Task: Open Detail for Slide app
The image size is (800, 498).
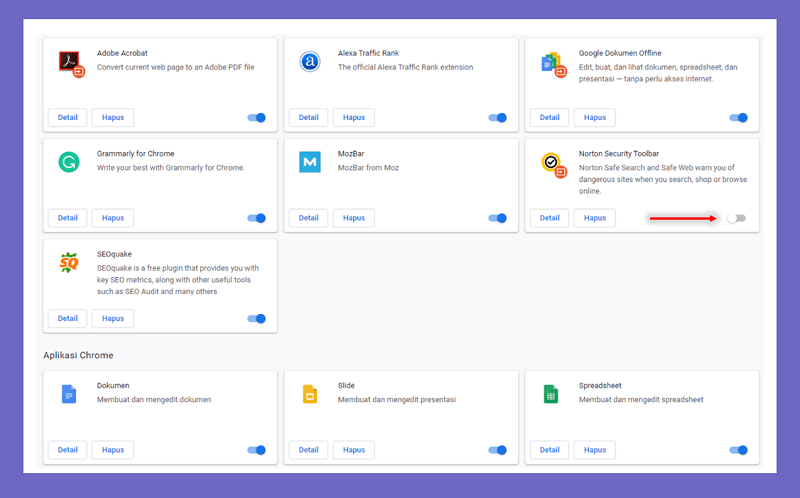Action: (308, 450)
